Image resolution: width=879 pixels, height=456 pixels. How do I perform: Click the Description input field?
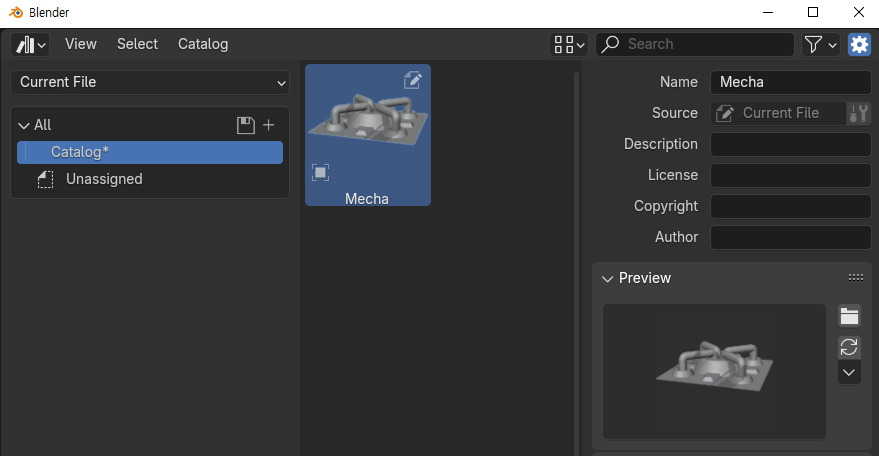[790, 144]
